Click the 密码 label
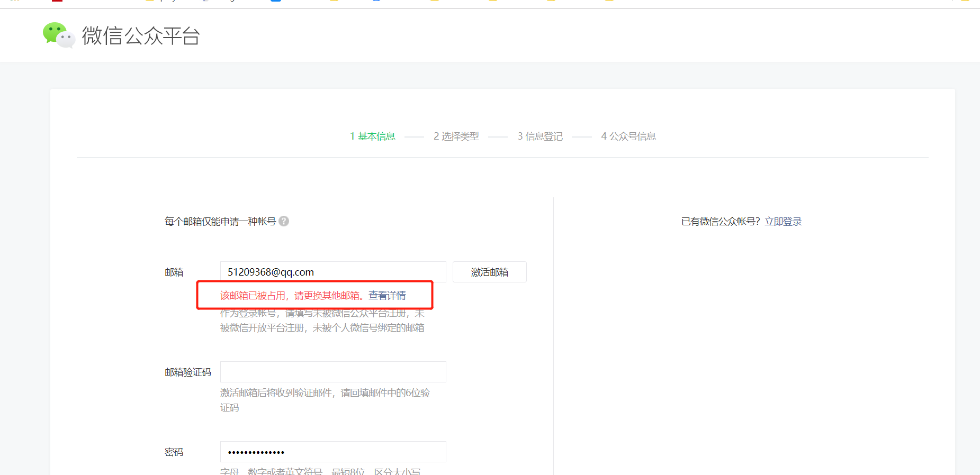The height and width of the screenshot is (475, 980). (x=174, y=452)
